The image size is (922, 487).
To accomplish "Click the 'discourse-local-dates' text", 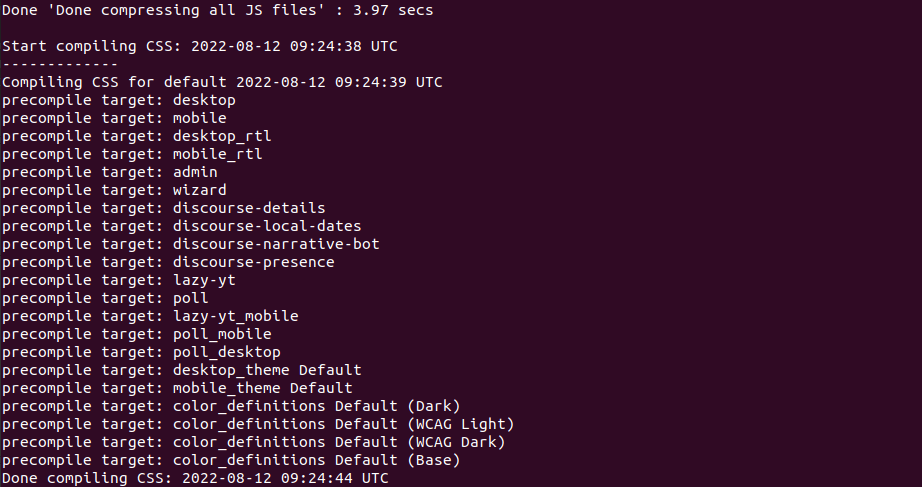I will coord(267,226).
